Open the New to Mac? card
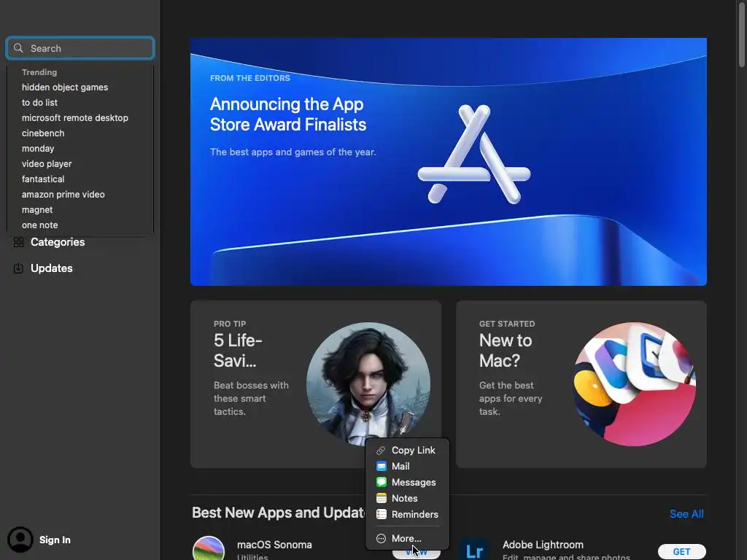Screen dimensions: 747x560 [x=581, y=384]
